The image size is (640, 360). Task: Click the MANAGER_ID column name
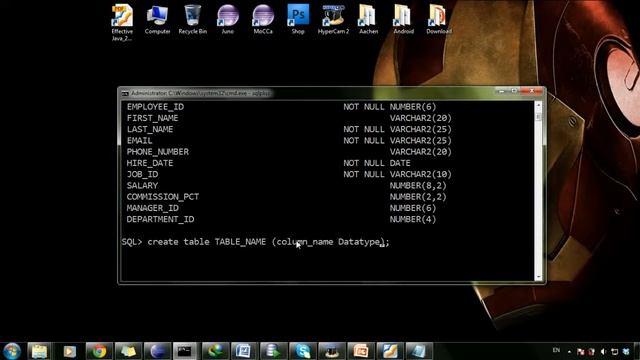[153, 208]
